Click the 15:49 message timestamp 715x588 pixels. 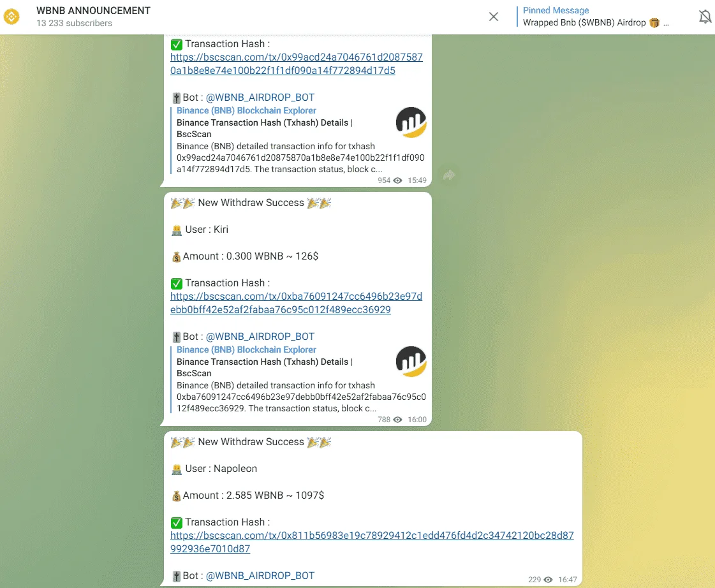click(x=416, y=180)
